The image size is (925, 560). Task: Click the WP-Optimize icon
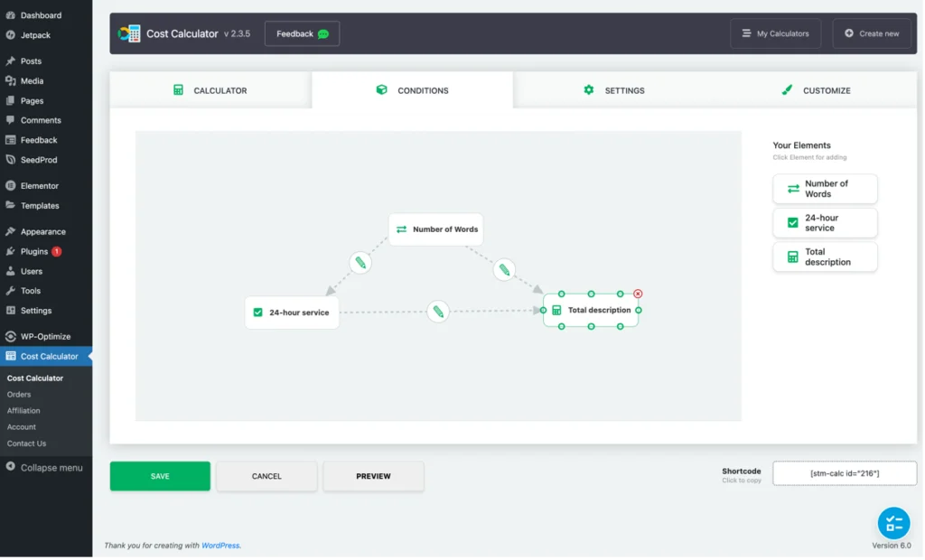click(x=11, y=337)
